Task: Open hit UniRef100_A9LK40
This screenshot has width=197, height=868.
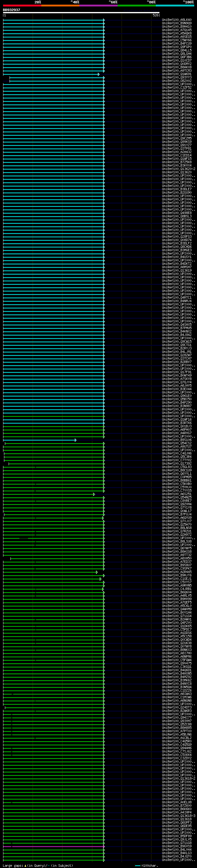Action: pos(177,20)
